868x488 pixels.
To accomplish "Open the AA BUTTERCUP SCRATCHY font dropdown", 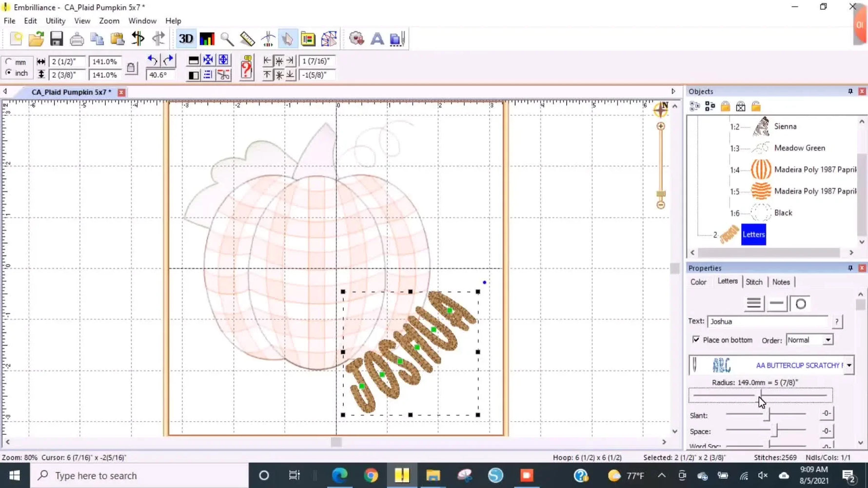I will pyautogui.click(x=849, y=365).
